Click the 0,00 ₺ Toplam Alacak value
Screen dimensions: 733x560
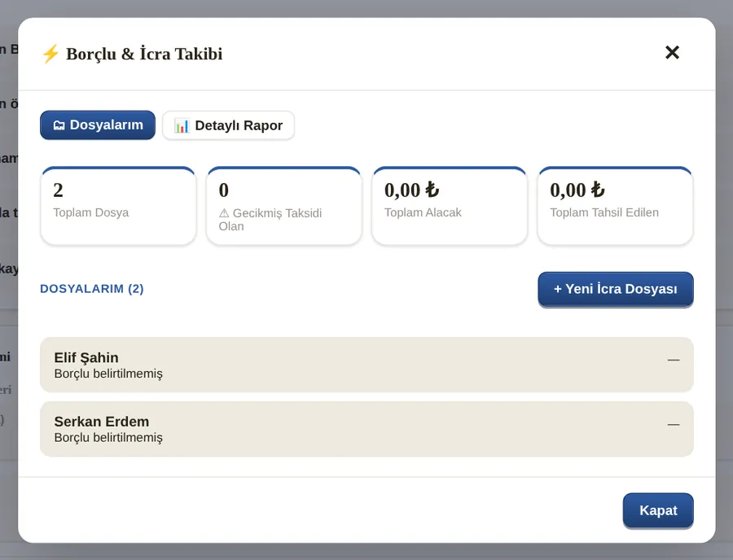pyautogui.click(x=411, y=190)
